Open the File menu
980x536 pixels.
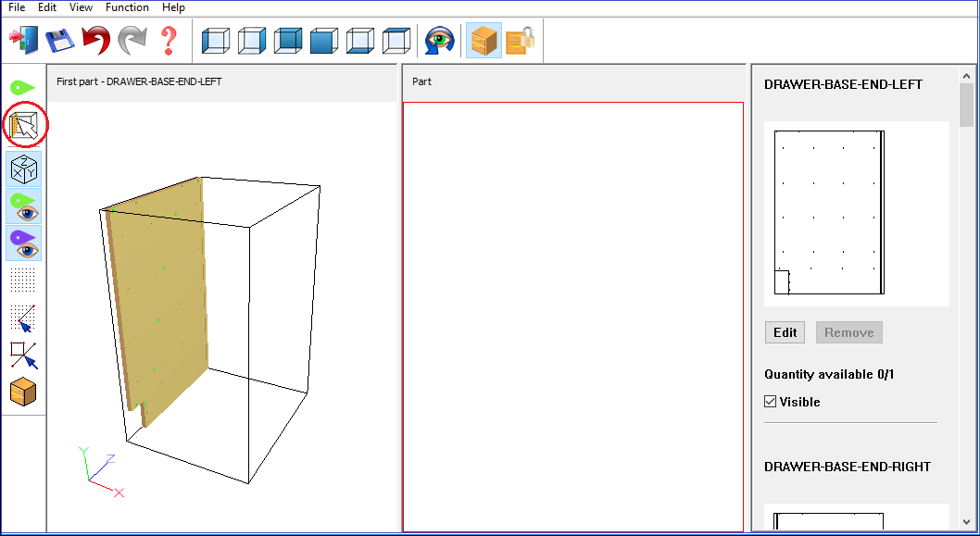[x=17, y=7]
